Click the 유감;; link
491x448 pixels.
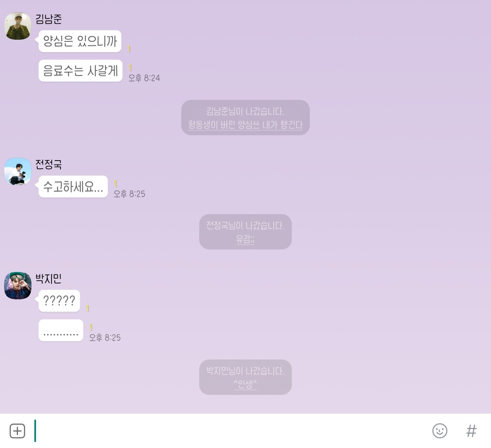click(x=245, y=239)
